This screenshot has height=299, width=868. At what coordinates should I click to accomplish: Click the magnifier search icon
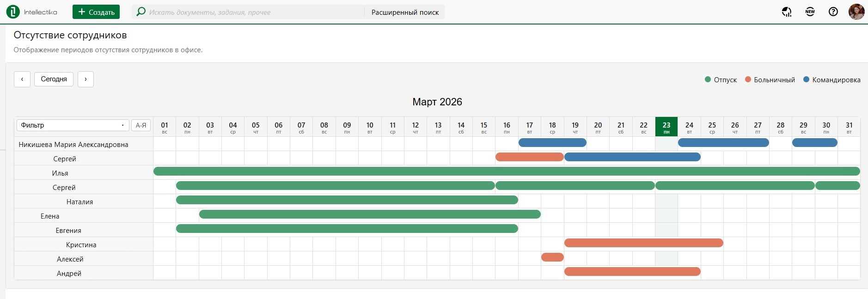tap(141, 12)
